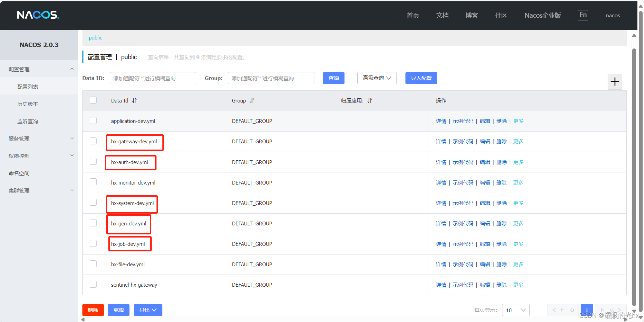644x322 pixels.
Task: Sort by Group column icon
Action: pyautogui.click(x=252, y=101)
